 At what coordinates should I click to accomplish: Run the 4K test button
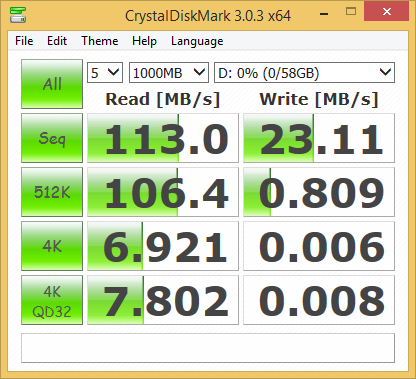(52, 246)
